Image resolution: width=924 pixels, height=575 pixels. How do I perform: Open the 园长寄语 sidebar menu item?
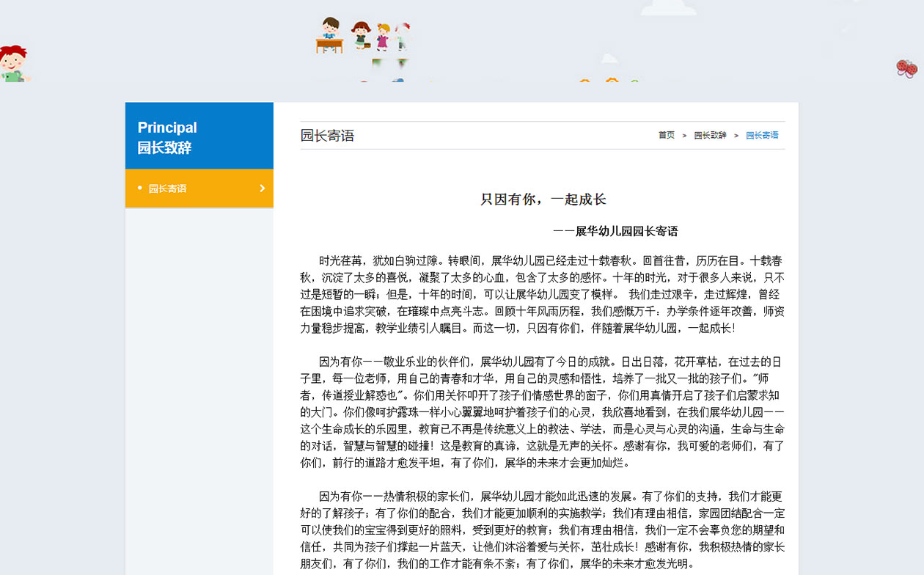click(199, 188)
